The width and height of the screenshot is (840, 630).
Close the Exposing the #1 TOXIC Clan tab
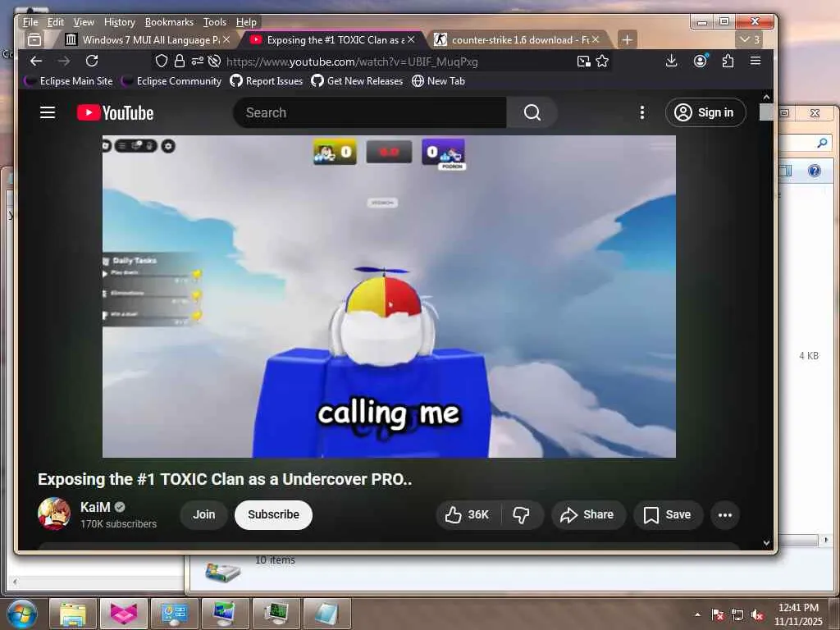tap(411, 39)
